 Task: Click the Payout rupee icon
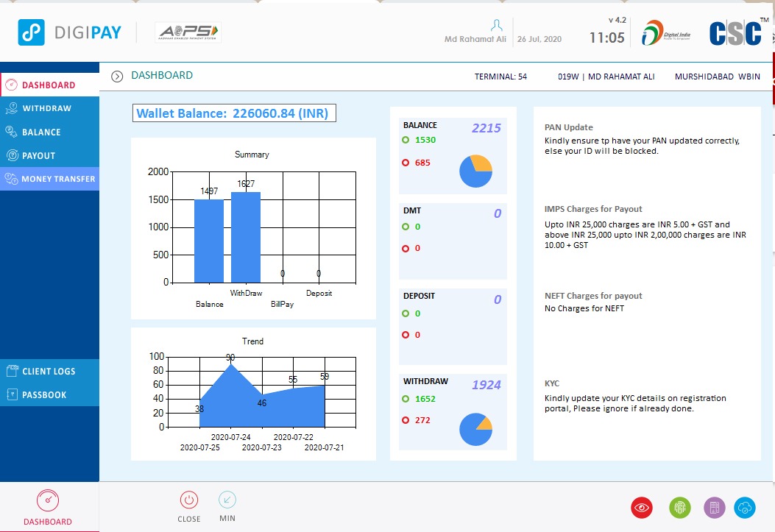13,155
